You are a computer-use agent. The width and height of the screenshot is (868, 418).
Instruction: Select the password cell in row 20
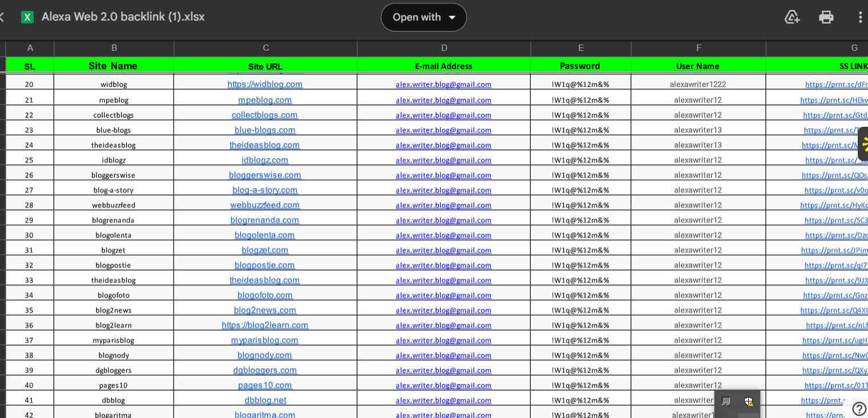tap(580, 84)
